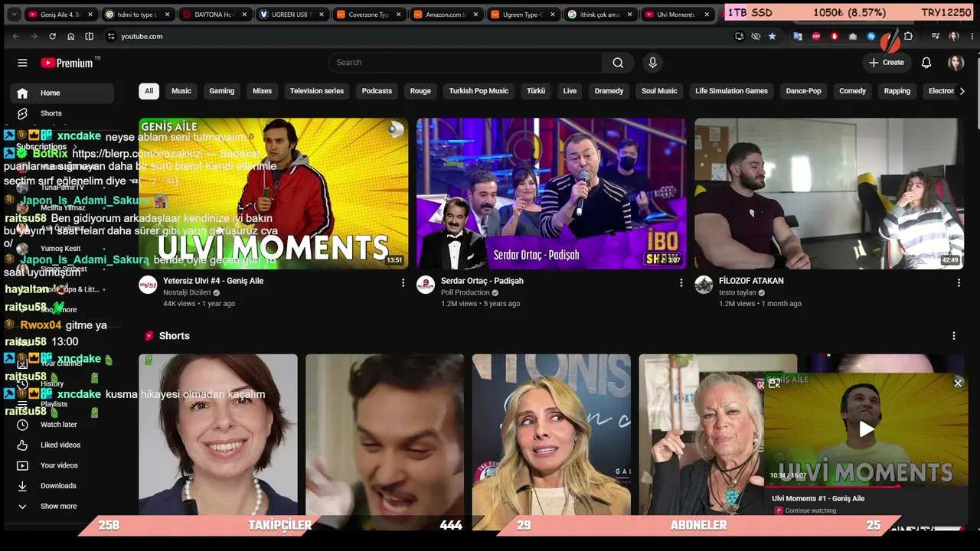Open options for Serdar Ortaç - Padişah video

pos(681,283)
